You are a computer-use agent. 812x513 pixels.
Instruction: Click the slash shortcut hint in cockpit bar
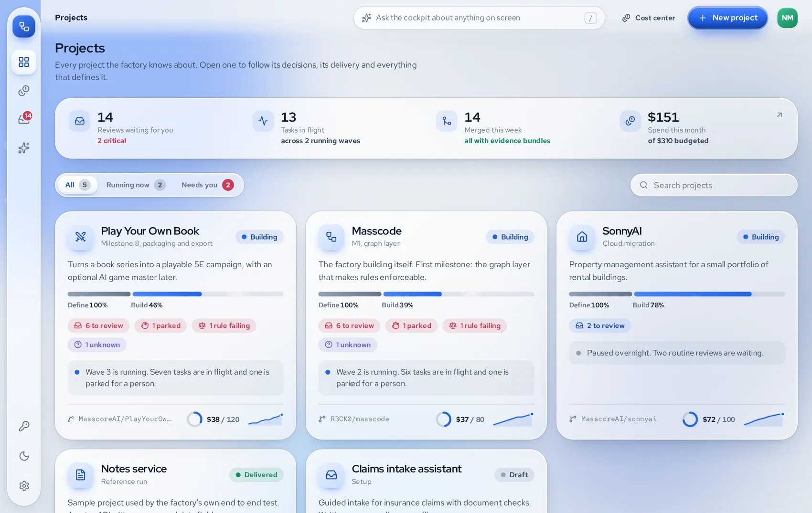(x=590, y=18)
